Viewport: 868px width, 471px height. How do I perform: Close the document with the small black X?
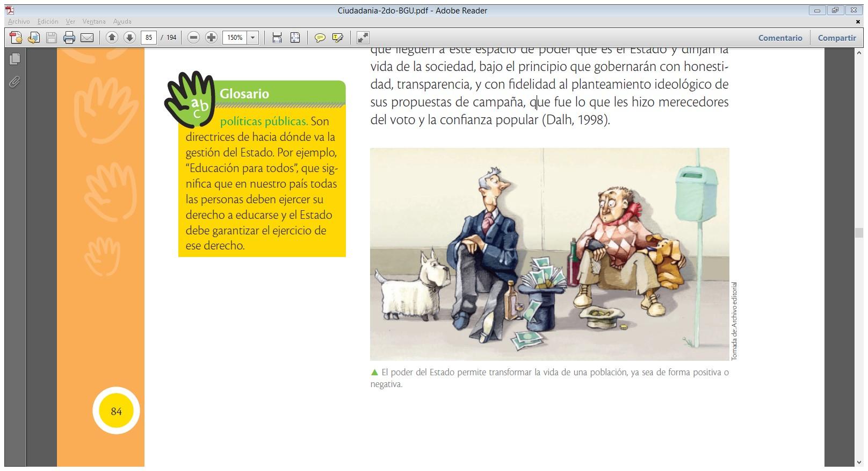857,22
